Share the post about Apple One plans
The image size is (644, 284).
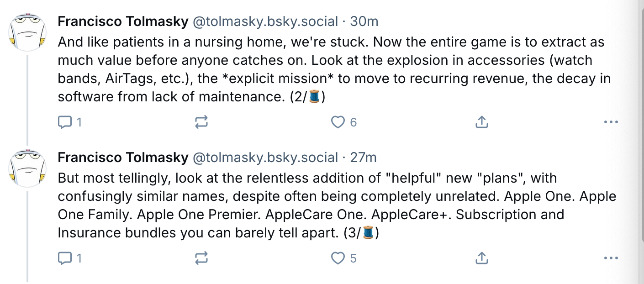point(482,258)
